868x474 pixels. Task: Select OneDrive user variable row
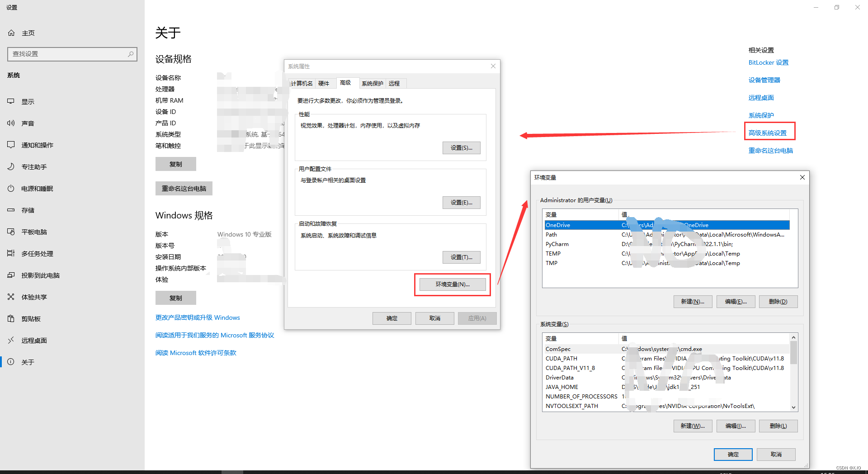pyautogui.click(x=667, y=225)
